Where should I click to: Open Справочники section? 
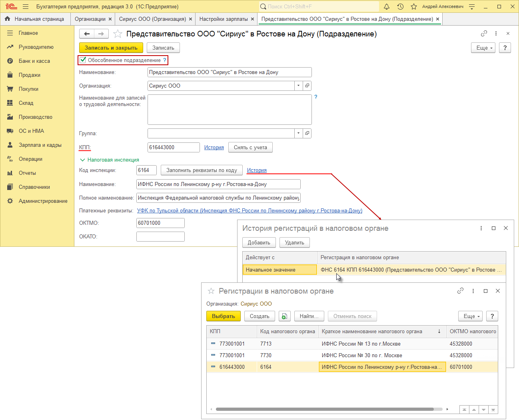tap(34, 187)
